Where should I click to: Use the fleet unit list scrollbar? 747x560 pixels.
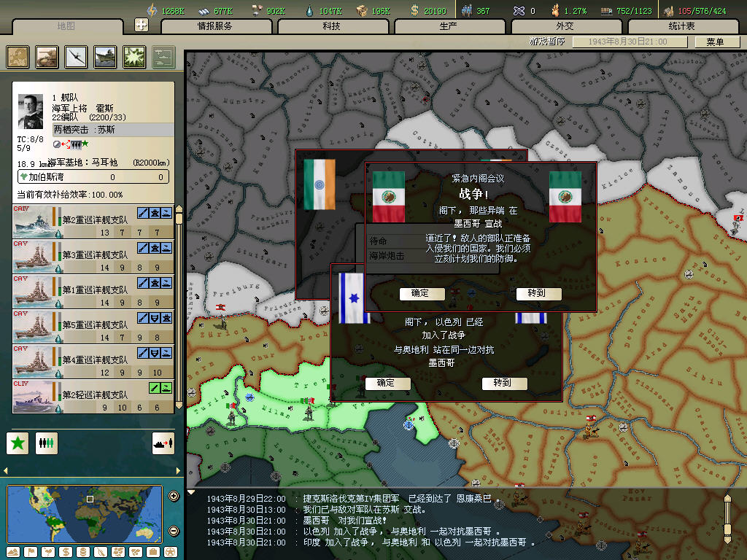[179, 307]
